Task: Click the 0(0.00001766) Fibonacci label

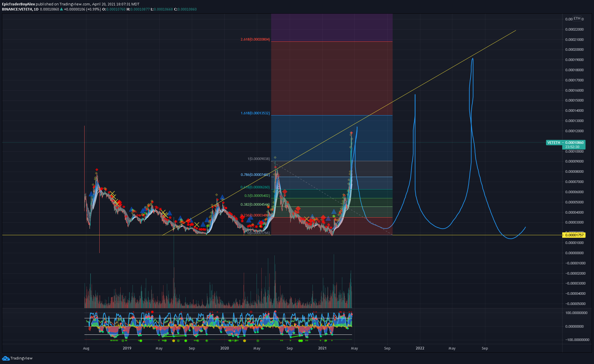Action: pos(259,233)
